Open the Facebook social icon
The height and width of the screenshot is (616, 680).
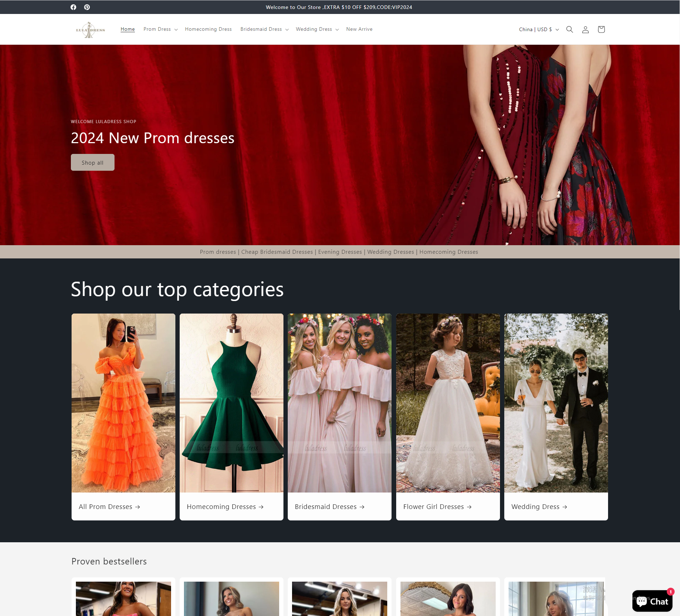click(73, 7)
